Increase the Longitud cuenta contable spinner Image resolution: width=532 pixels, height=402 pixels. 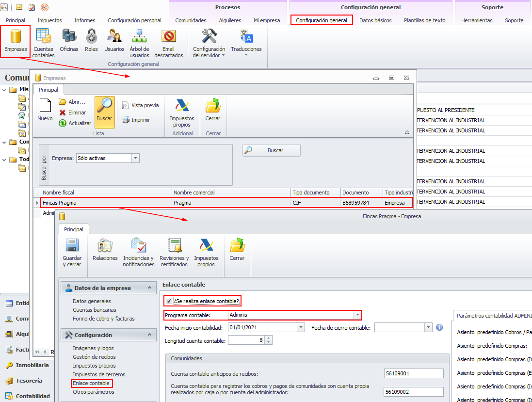point(268,338)
